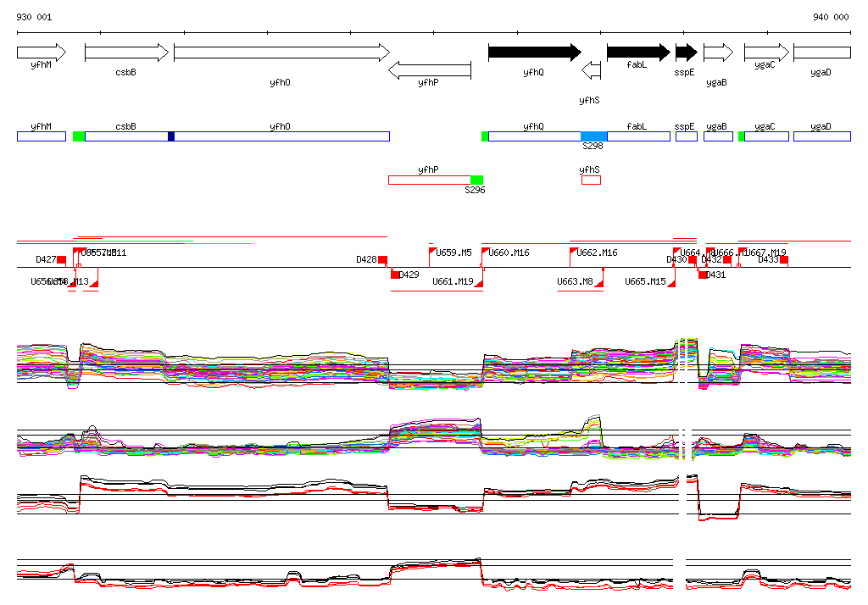Screen dimensions: 868x605
Task: Select the U661.M19 flag on the lower strand
Action: [479, 283]
